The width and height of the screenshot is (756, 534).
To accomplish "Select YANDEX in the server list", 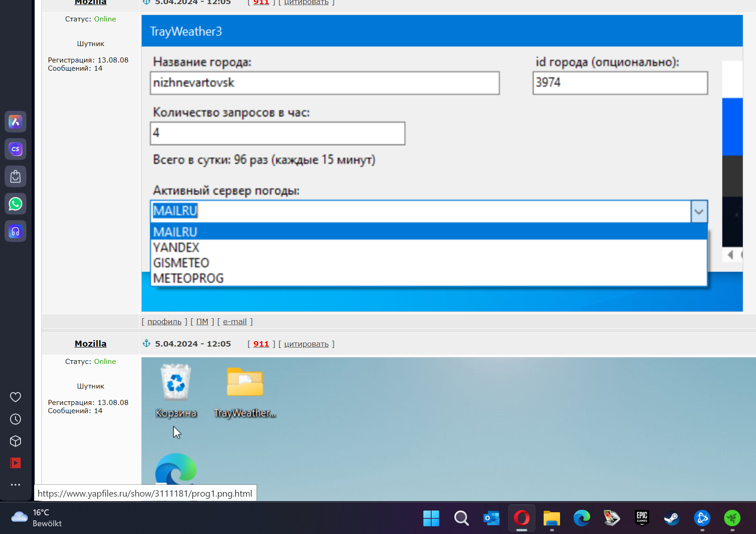I will point(176,248).
